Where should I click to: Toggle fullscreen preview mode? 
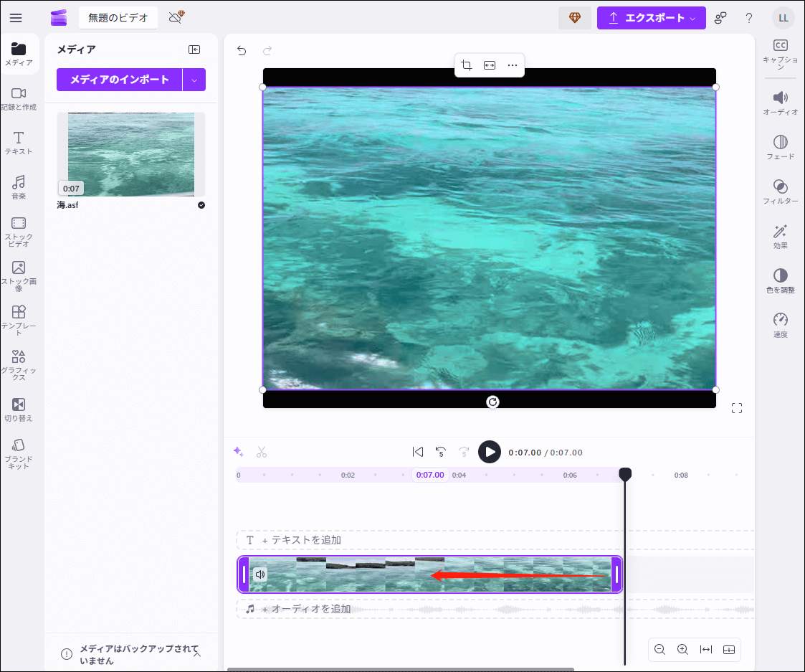(737, 407)
